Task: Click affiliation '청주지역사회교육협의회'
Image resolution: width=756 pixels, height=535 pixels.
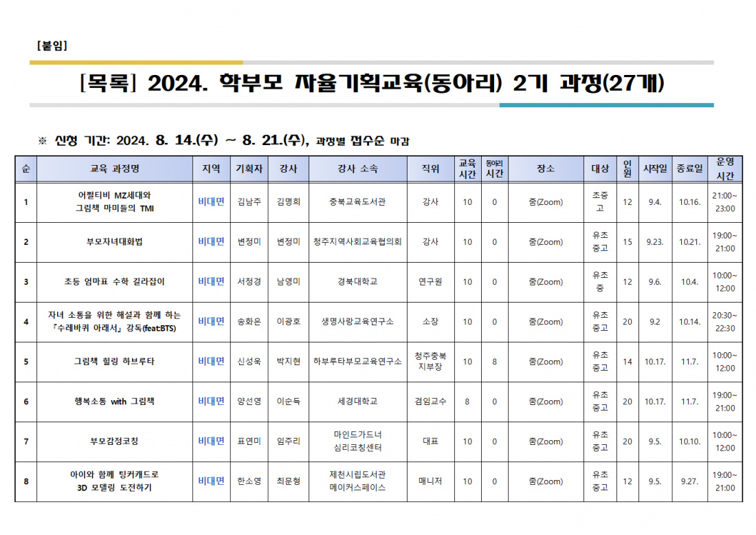Action: click(x=358, y=241)
